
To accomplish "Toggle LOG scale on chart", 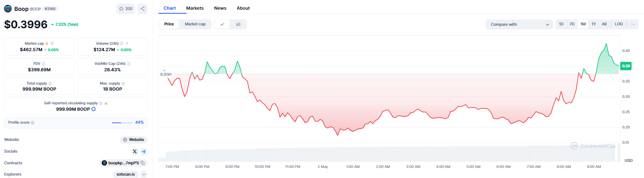I will click(619, 24).
